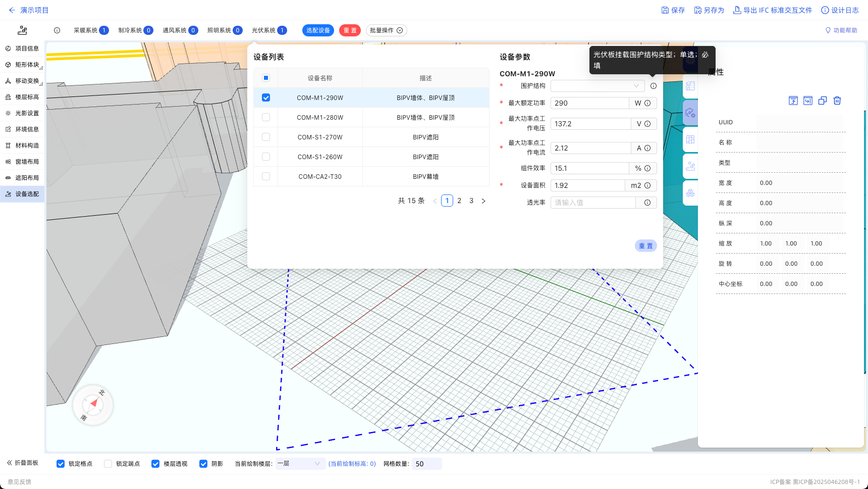This screenshot has width=868, height=489.
Task: Toggle the 锁定端点 checkbox
Action: point(108,464)
